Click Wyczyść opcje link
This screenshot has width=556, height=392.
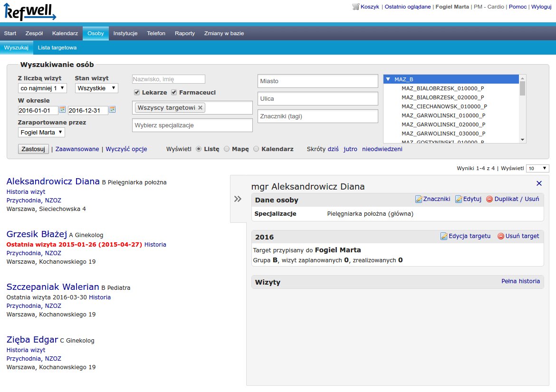point(126,149)
